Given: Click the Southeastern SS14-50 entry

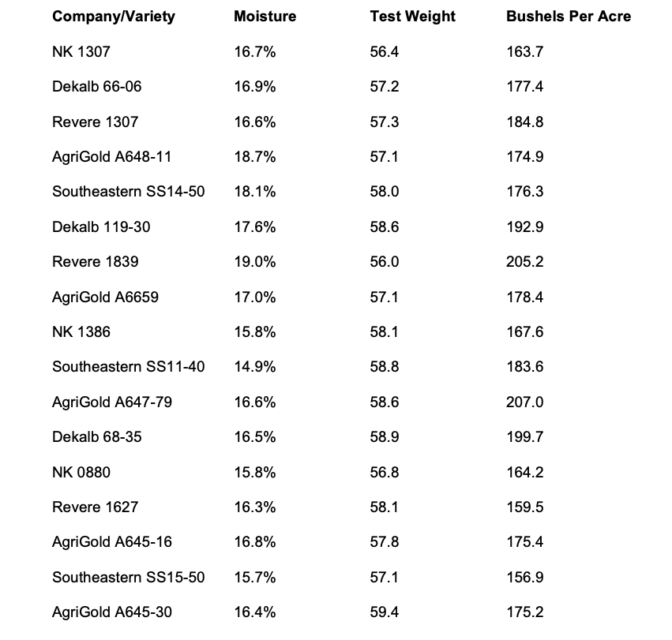Looking at the screenshot, I should pyautogui.click(x=129, y=192).
